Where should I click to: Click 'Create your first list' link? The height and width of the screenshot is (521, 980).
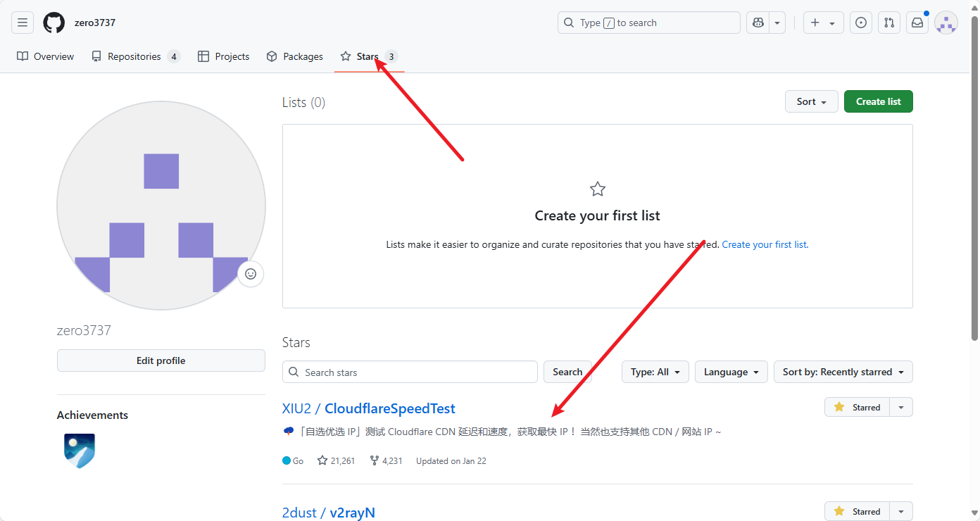(765, 245)
